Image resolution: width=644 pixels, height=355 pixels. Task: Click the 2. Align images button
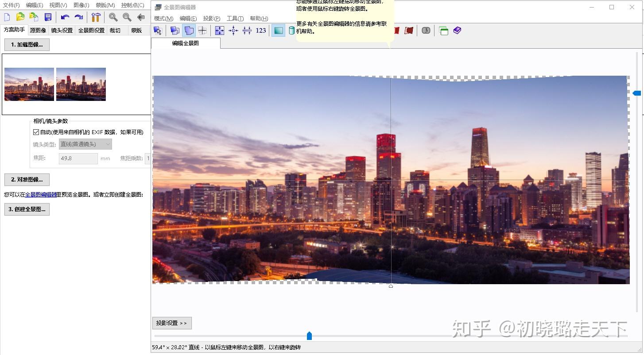point(27,180)
